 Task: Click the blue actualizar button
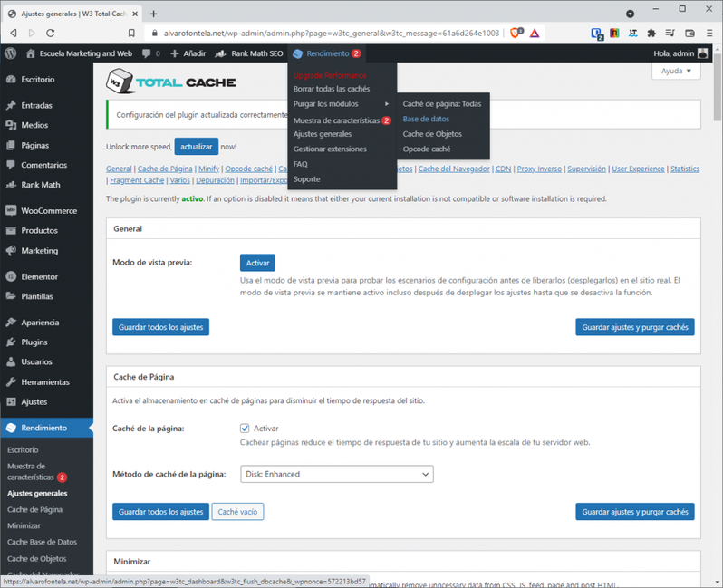click(197, 147)
